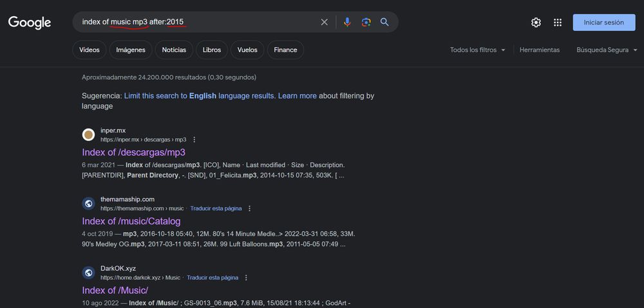Clear the search query with X
The image size is (644, 308).
coord(325,22)
